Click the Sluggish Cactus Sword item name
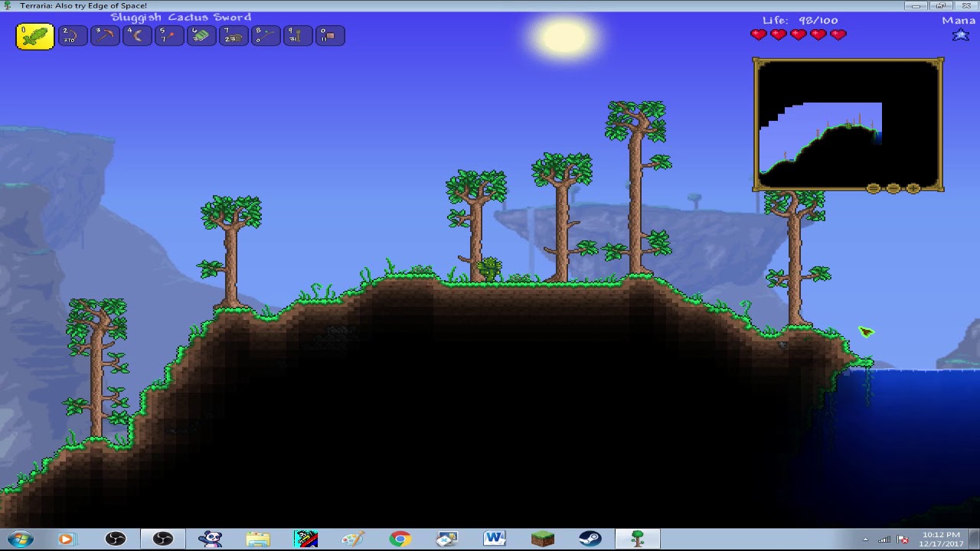 (x=181, y=17)
